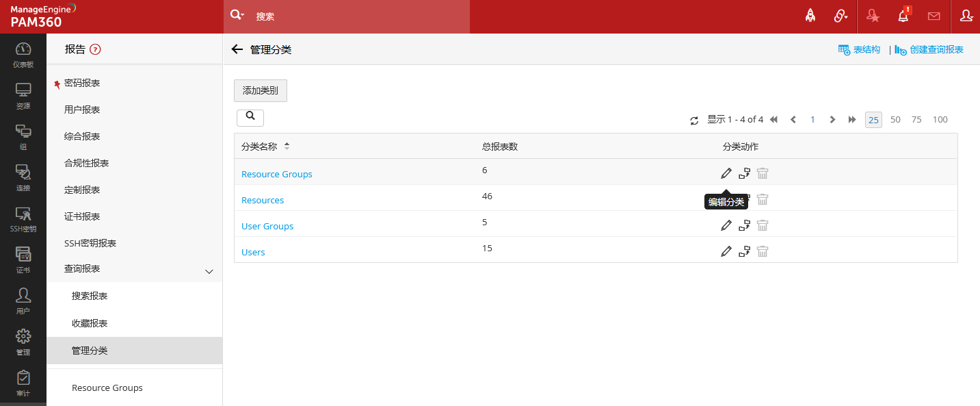Edit the Resource Groups category
The height and width of the screenshot is (406, 980).
[726, 173]
